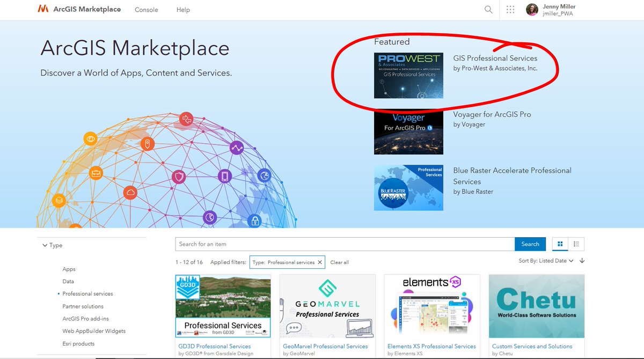This screenshot has height=359, width=644.
Task: Select the Partner solutions type filter
Action: (x=83, y=306)
